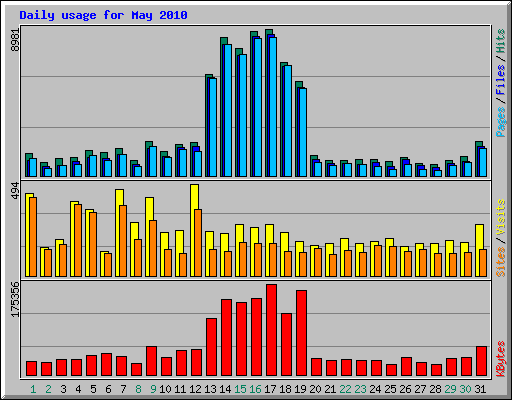
Task: Click day 18 on the x-axis
Action: tap(285, 389)
